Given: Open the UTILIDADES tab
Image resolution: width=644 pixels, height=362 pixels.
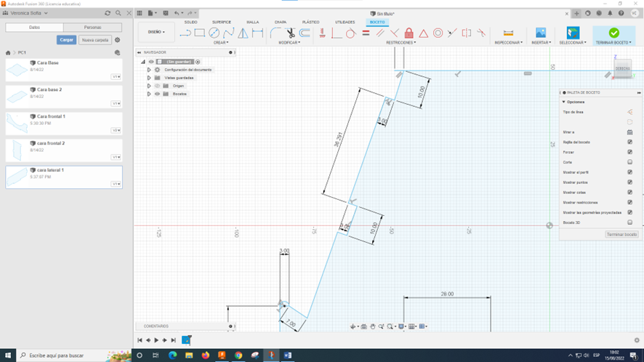Looking at the screenshot, I should pos(345,23).
